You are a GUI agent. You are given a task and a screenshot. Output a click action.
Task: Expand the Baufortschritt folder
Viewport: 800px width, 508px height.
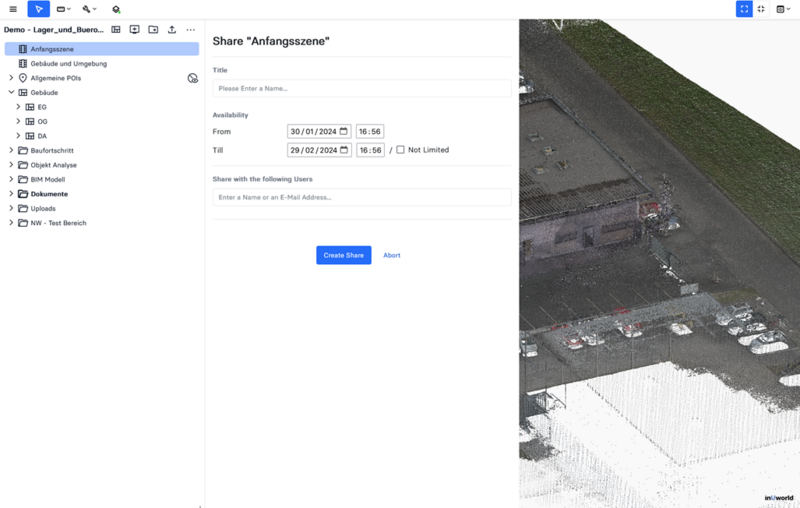tap(11, 151)
